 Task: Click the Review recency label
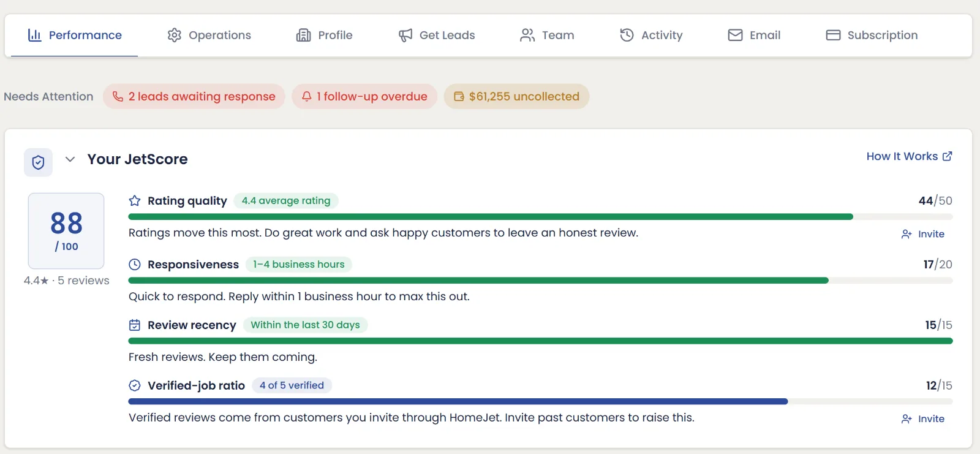tap(192, 325)
